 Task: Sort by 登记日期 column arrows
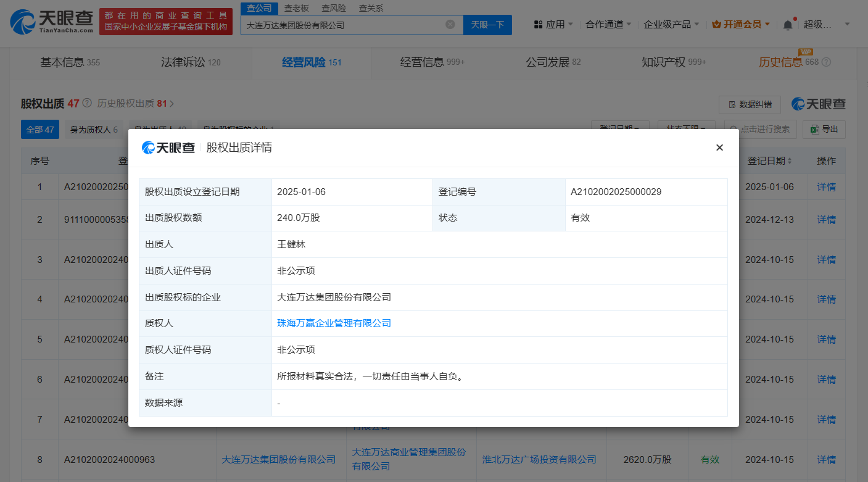click(790, 161)
